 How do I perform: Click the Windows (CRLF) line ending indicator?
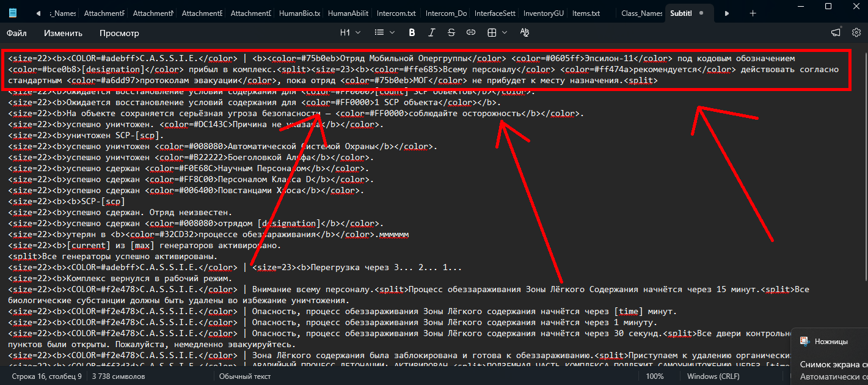[x=713, y=376]
